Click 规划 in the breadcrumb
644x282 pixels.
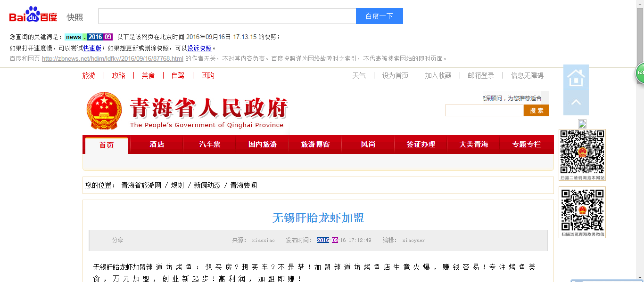click(177, 185)
